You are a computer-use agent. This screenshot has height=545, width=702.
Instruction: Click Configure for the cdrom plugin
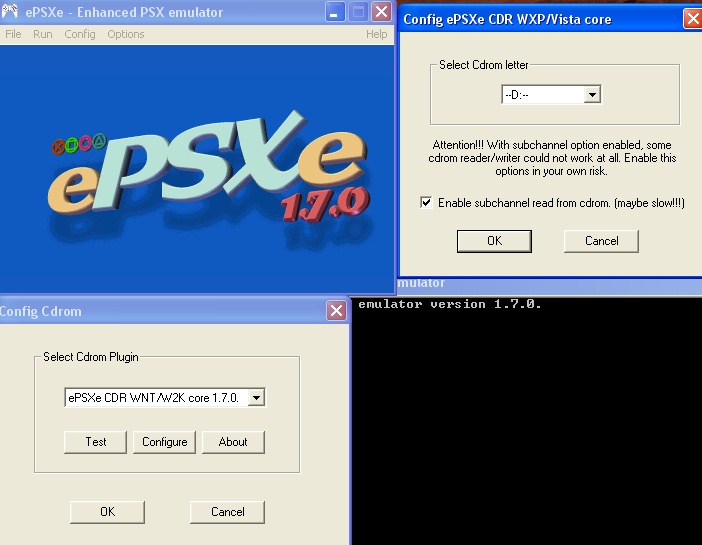click(x=164, y=442)
